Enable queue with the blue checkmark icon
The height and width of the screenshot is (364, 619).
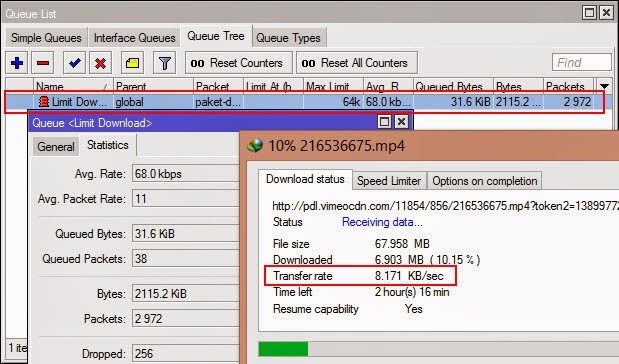(x=74, y=63)
